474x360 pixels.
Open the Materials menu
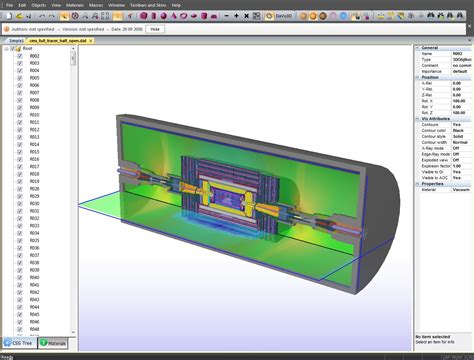point(75,5)
